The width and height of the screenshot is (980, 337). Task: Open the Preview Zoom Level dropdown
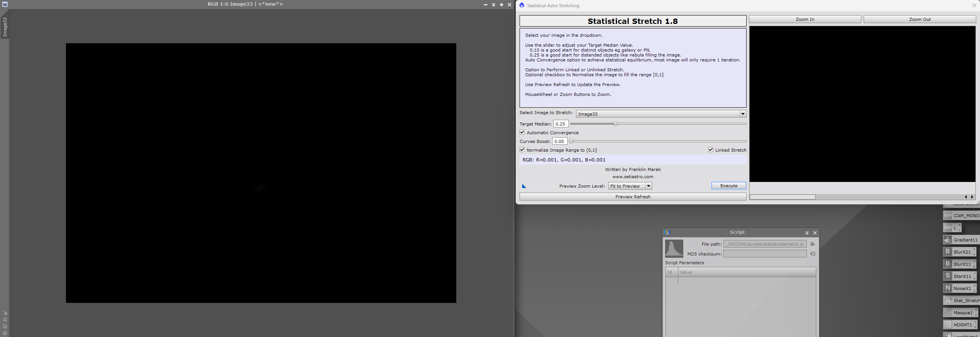[x=630, y=186]
